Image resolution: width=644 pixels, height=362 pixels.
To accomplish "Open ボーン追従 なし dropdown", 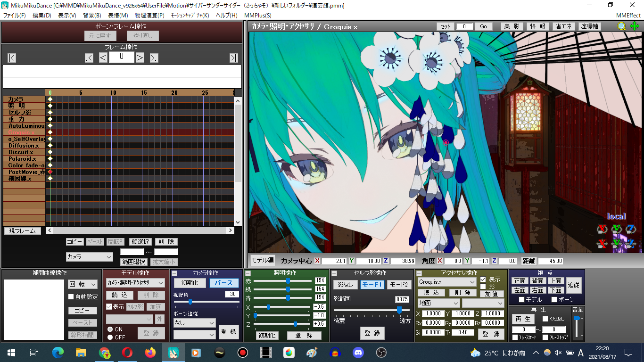I will [194, 323].
